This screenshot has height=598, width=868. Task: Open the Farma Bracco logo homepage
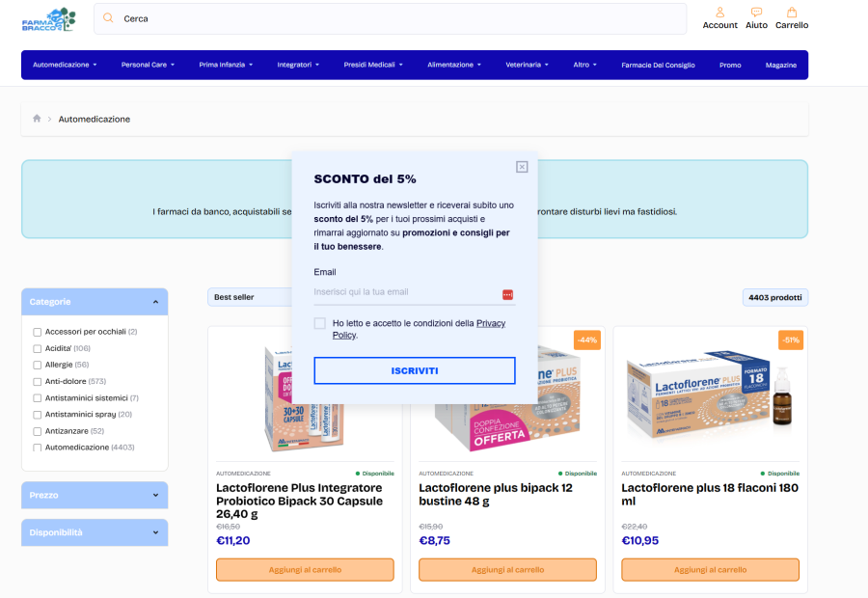coord(49,19)
